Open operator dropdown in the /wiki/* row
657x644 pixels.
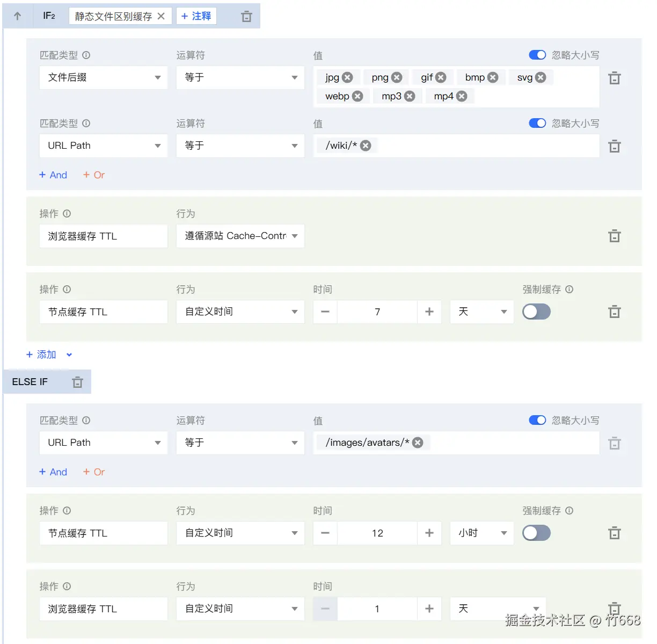[240, 146]
